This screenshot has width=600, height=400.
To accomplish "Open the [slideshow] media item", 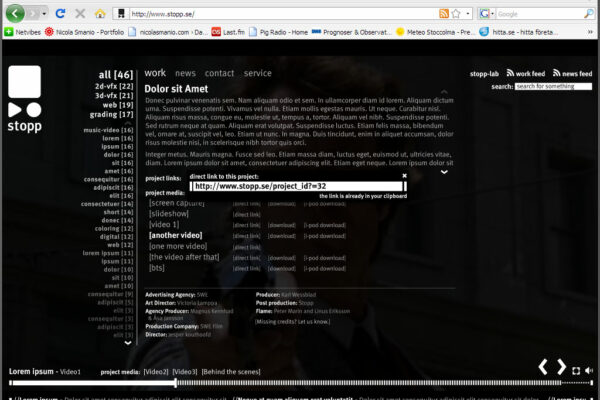I will click(169, 214).
